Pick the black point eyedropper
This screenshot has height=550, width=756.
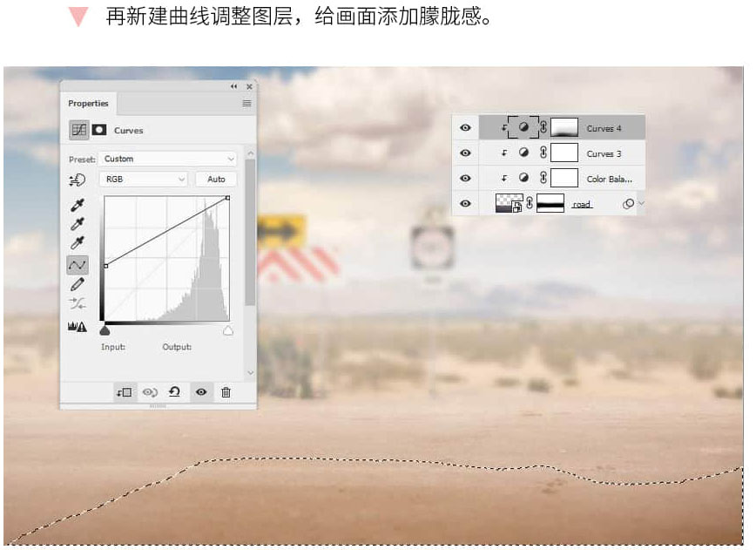tap(78, 205)
